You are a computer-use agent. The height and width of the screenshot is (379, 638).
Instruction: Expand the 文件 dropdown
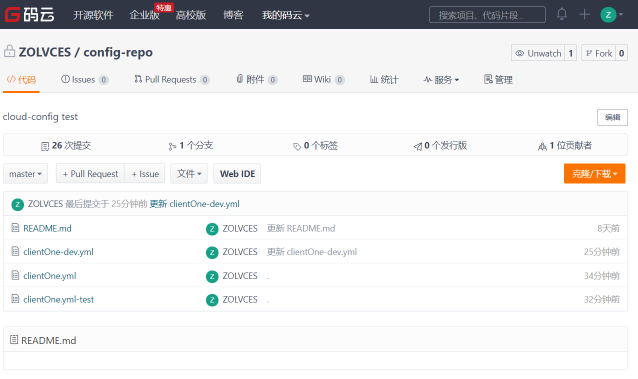[x=189, y=174]
